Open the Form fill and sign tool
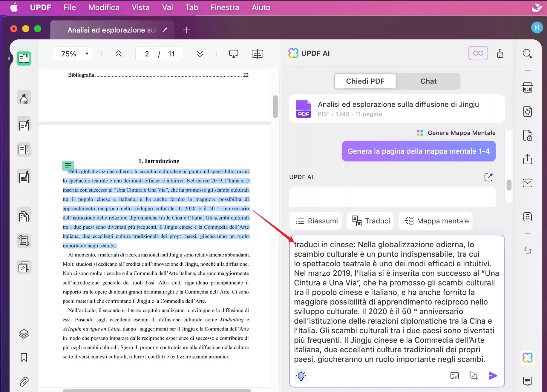Image resolution: width=547 pixels, height=392 pixels. click(24, 176)
